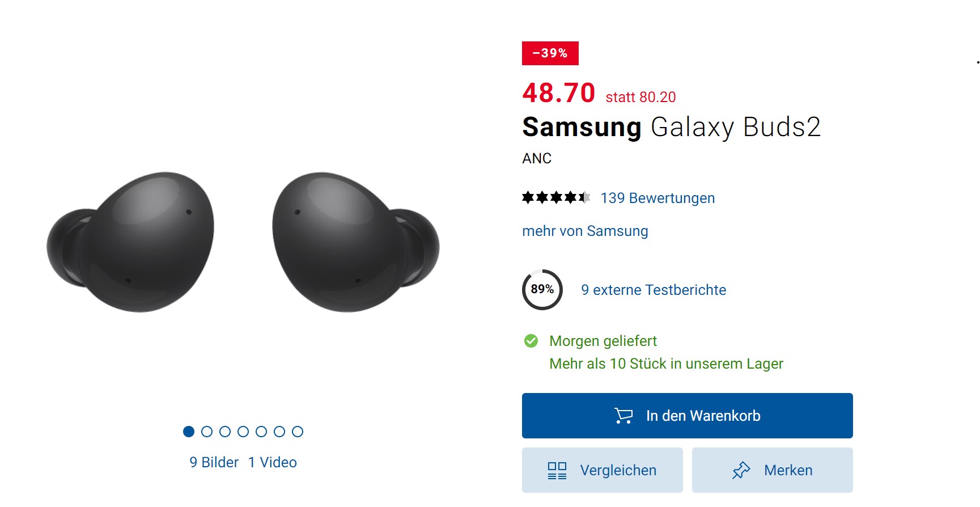
Task: Select the last image carousel dot
Action: (298, 432)
